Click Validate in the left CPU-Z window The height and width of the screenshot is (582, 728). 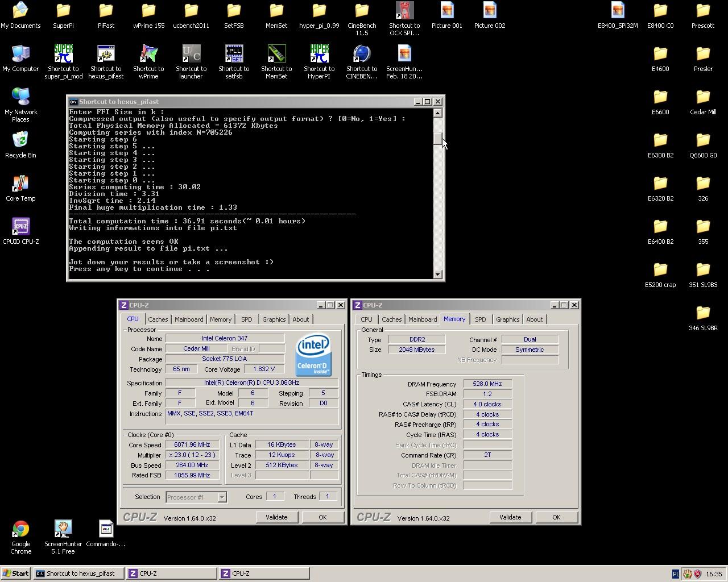tap(276, 517)
